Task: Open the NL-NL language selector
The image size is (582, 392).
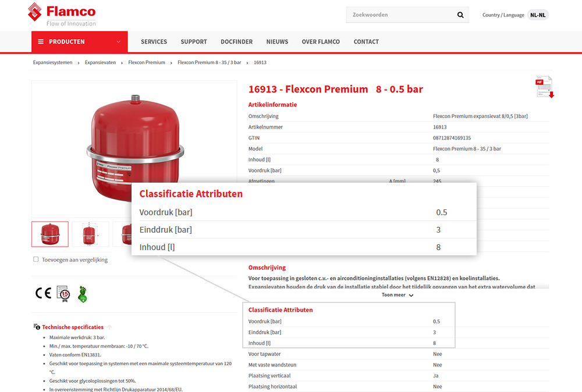Action: click(537, 15)
